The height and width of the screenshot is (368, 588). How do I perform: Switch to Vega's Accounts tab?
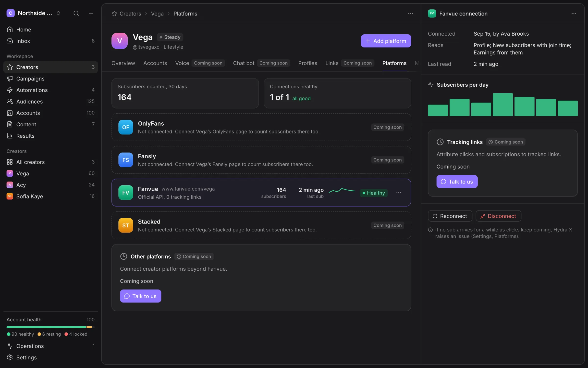(x=155, y=63)
